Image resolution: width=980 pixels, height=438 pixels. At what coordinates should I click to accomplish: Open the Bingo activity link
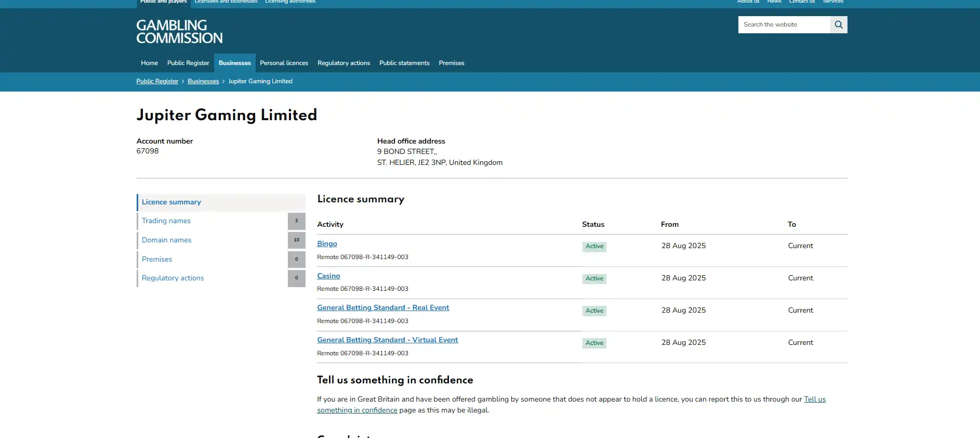click(327, 243)
